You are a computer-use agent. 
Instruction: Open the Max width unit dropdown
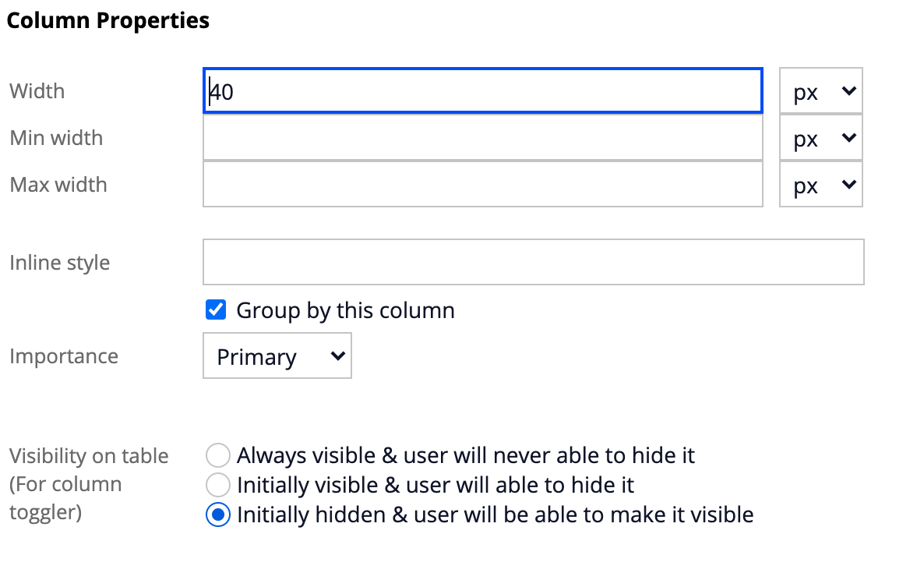pyautogui.click(x=820, y=185)
